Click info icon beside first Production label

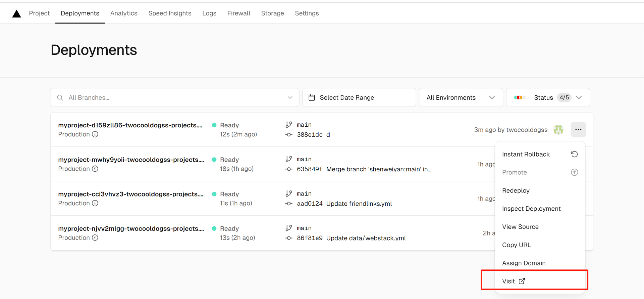tap(95, 134)
